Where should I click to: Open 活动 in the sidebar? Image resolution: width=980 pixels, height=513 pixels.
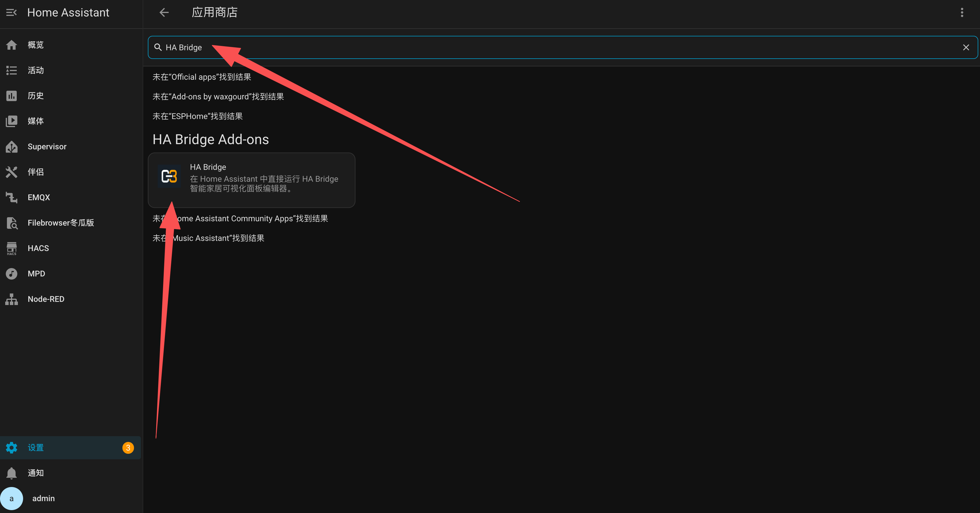[x=71, y=70]
